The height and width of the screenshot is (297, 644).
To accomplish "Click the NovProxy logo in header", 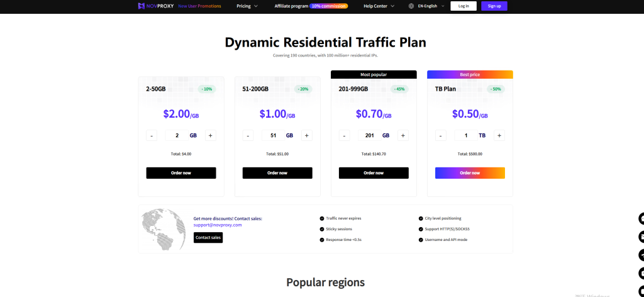I will (155, 6).
